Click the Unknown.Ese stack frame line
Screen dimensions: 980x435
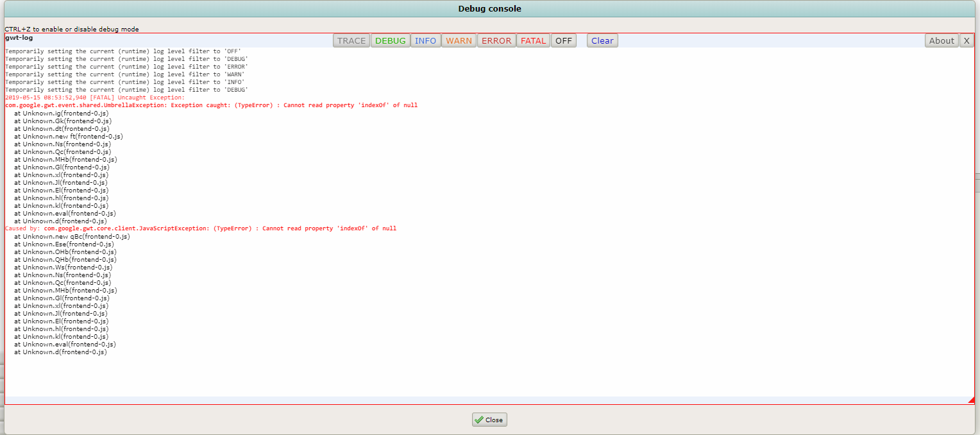63,244
